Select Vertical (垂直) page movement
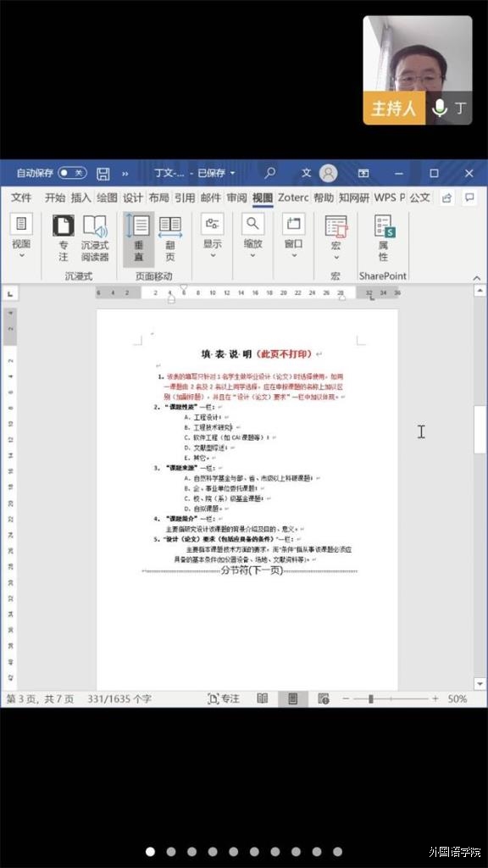Viewport: 488px width, 868px height. (x=138, y=238)
